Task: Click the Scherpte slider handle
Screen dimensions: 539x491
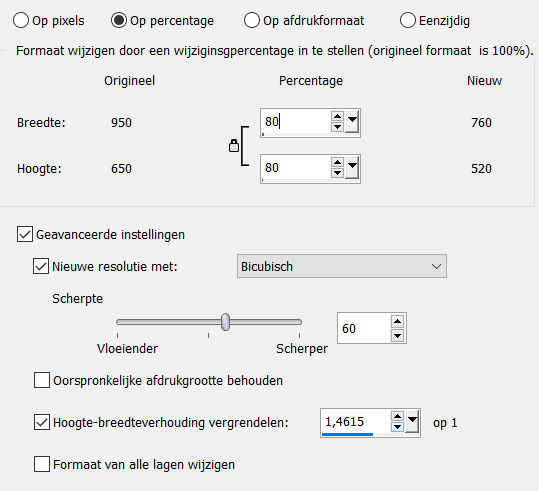Action: point(226,322)
